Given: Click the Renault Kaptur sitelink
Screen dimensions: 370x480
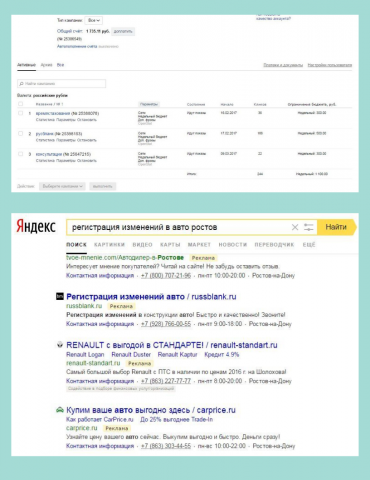Looking at the screenshot, I should [177, 354].
